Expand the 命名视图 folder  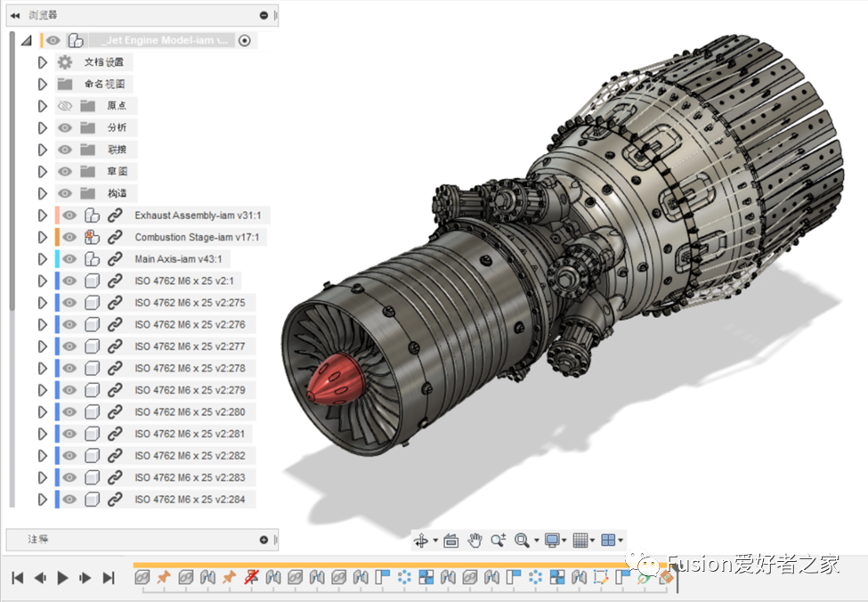coord(42,85)
